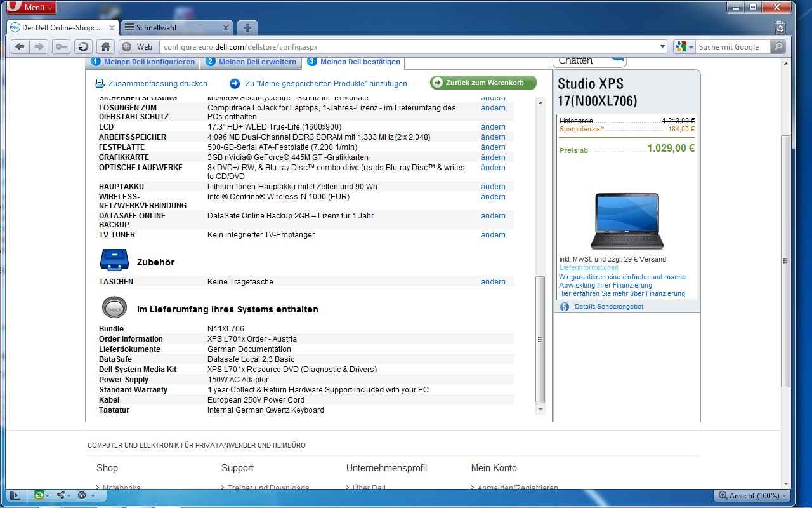Click the printer icon for Zusammenfassung drucken
Screen dimensions: 812x508
pyautogui.click(x=100, y=83)
